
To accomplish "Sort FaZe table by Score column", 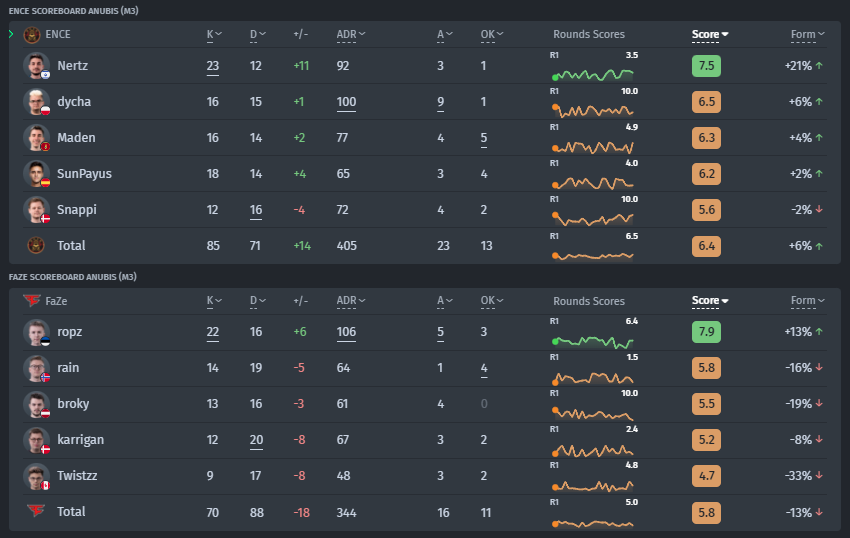I will point(710,301).
